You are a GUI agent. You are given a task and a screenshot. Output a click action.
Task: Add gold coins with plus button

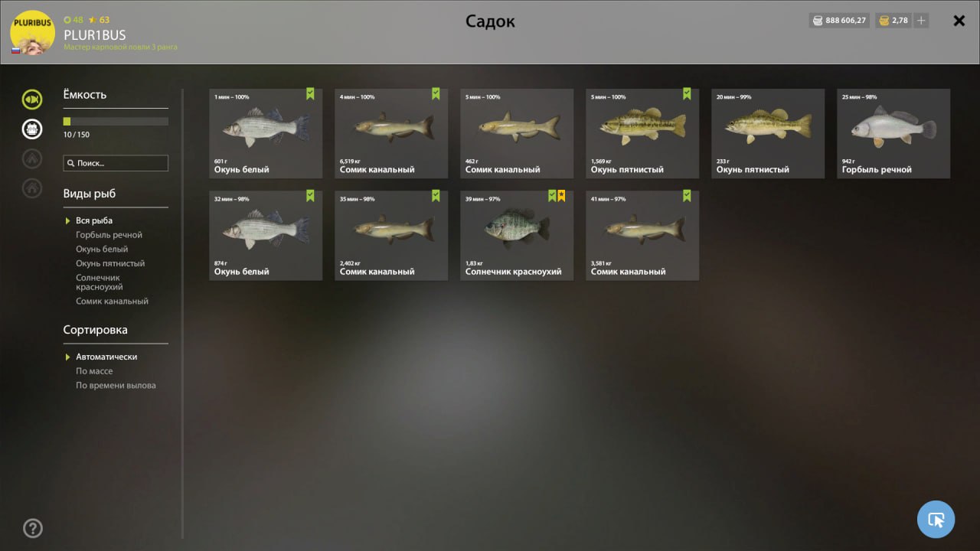pos(921,21)
